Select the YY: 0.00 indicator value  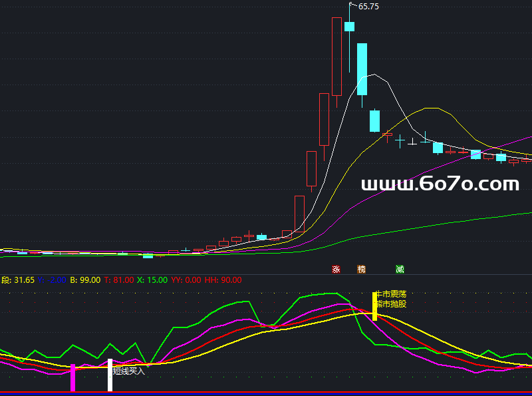coord(186,280)
